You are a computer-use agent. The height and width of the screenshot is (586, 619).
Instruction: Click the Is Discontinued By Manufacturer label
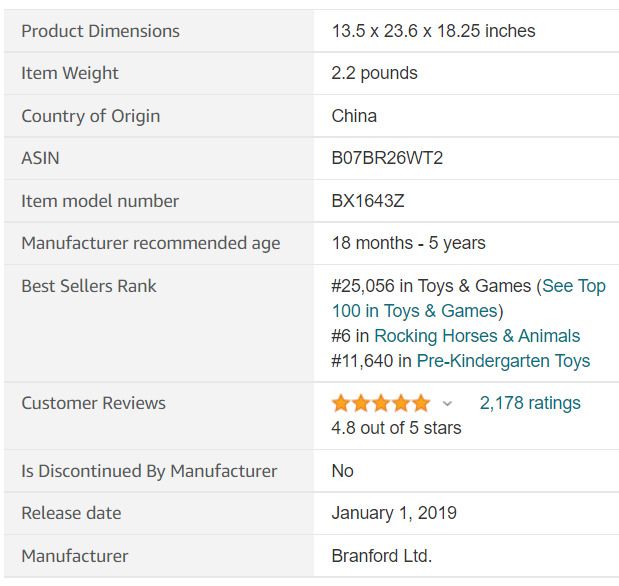point(149,471)
